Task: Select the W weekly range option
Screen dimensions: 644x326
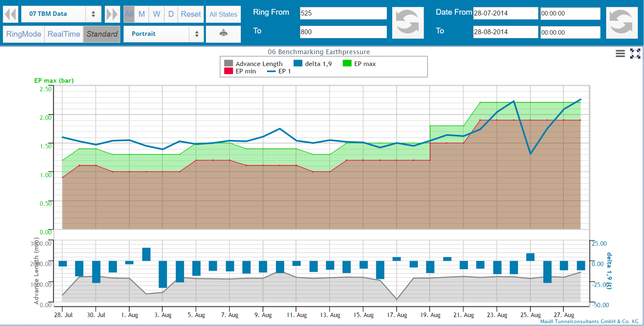Action: click(x=157, y=14)
